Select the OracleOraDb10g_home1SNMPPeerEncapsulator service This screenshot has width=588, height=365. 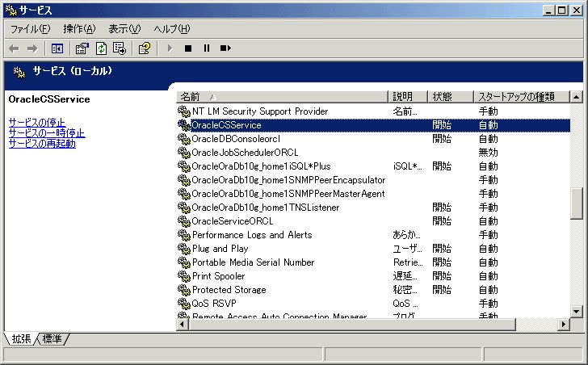288,180
